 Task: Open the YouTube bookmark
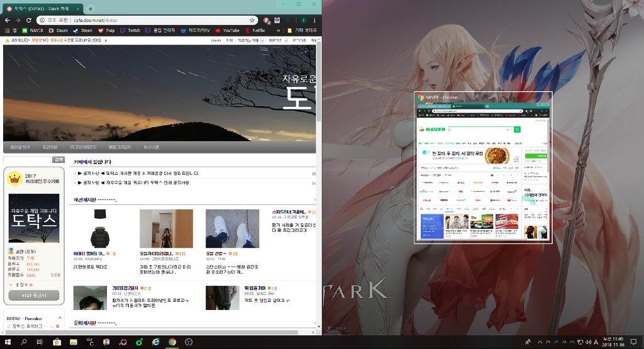point(228,30)
